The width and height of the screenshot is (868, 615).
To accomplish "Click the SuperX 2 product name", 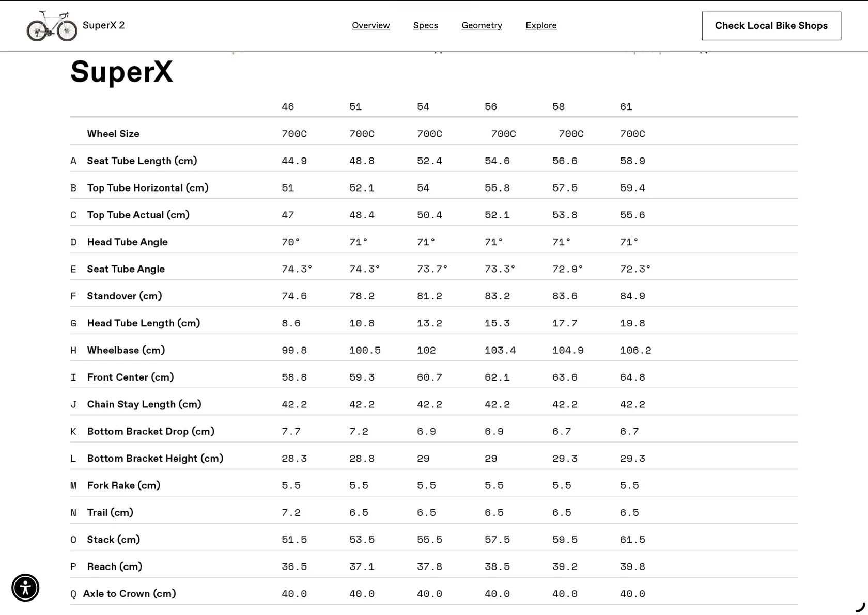I will point(103,25).
